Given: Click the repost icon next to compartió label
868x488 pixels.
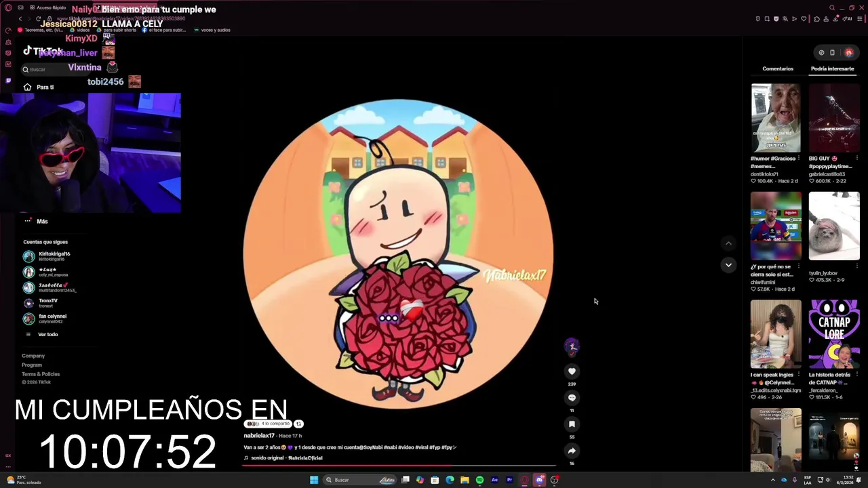Looking at the screenshot, I should [x=298, y=424].
